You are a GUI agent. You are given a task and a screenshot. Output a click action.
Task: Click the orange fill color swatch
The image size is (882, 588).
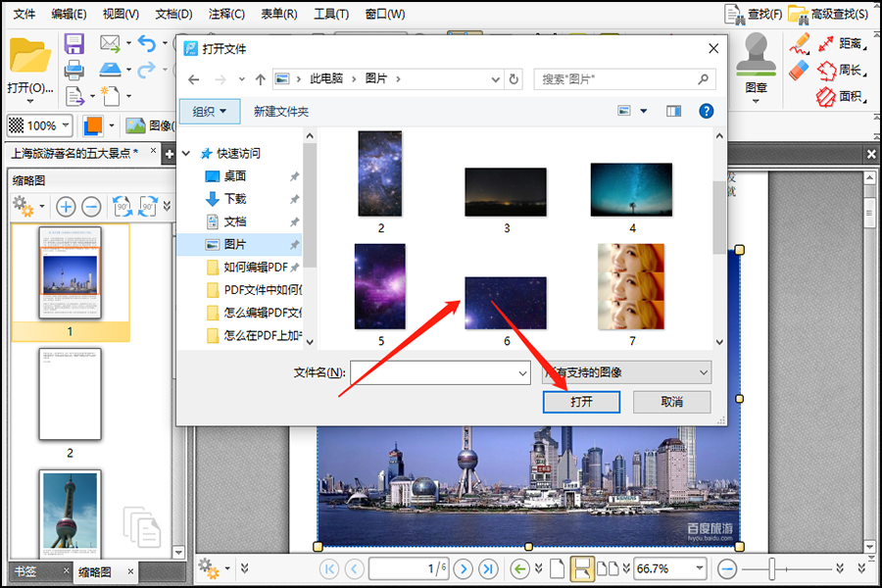[x=93, y=125]
